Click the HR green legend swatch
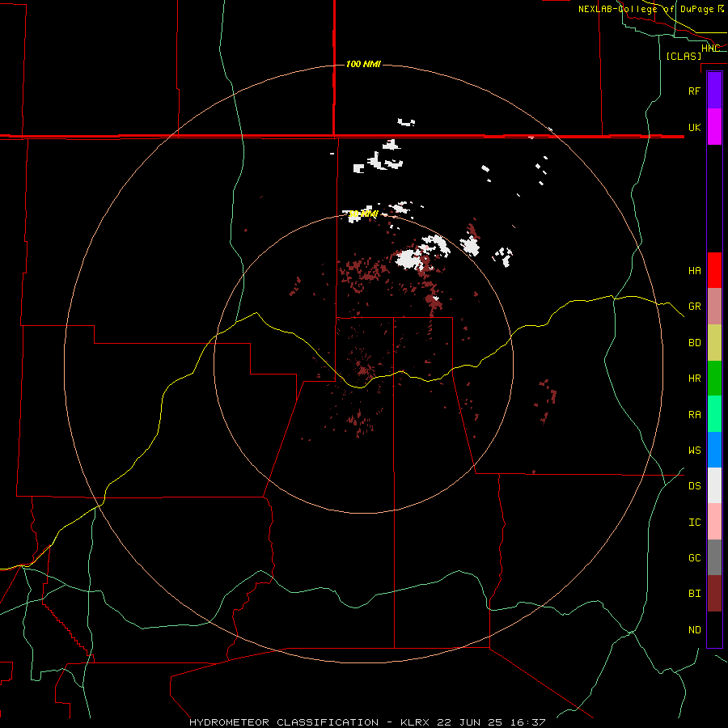Screen dimensions: 728x728 click(714, 379)
